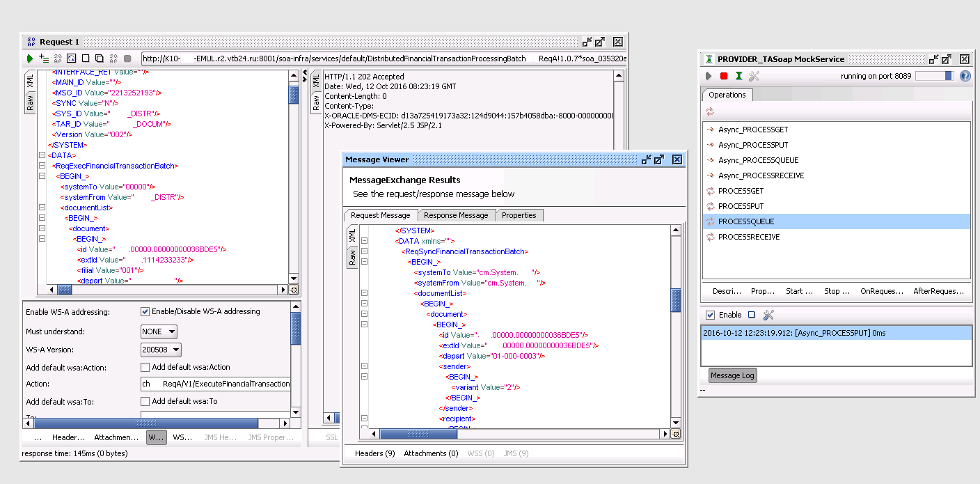The height and width of the screenshot is (484, 980).
Task: Open the Raw view of Request 1
Action: point(31,103)
